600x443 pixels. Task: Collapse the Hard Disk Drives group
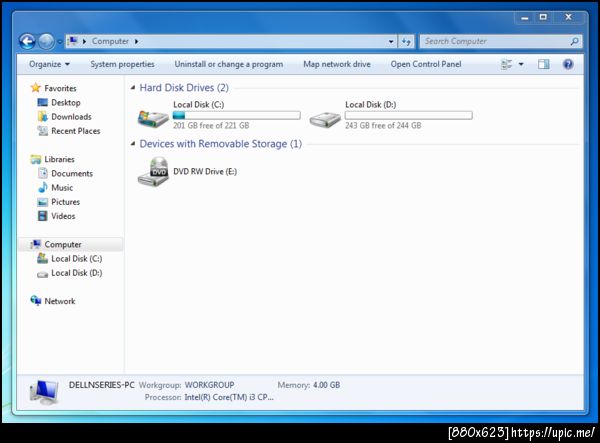pyautogui.click(x=133, y=88)
